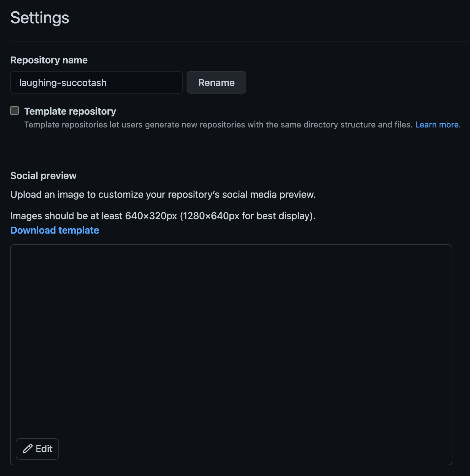Image resolution: width=470 pixels, height=476 pixels.
Task: Click the Download template link
Action: [55, 230]
